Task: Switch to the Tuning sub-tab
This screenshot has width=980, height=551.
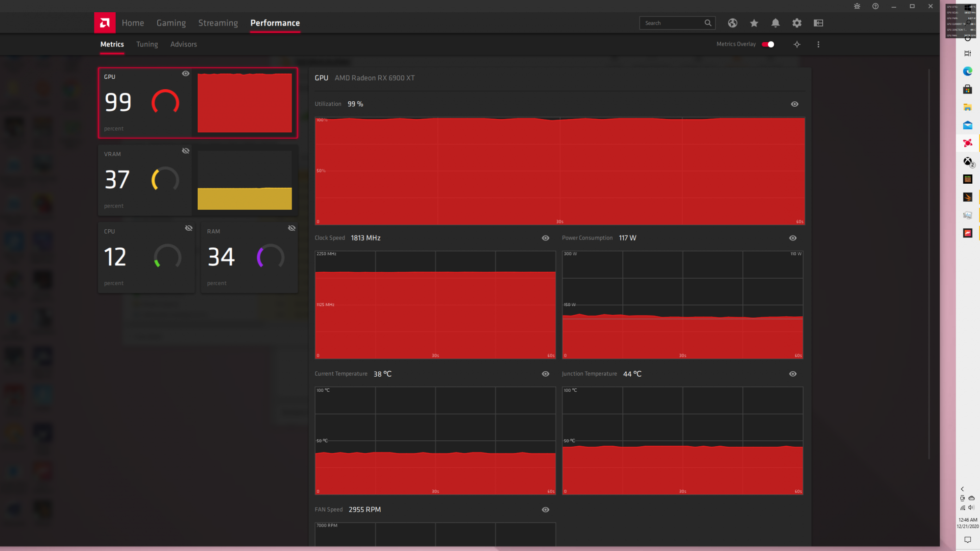Action: [x=147, y=45]
